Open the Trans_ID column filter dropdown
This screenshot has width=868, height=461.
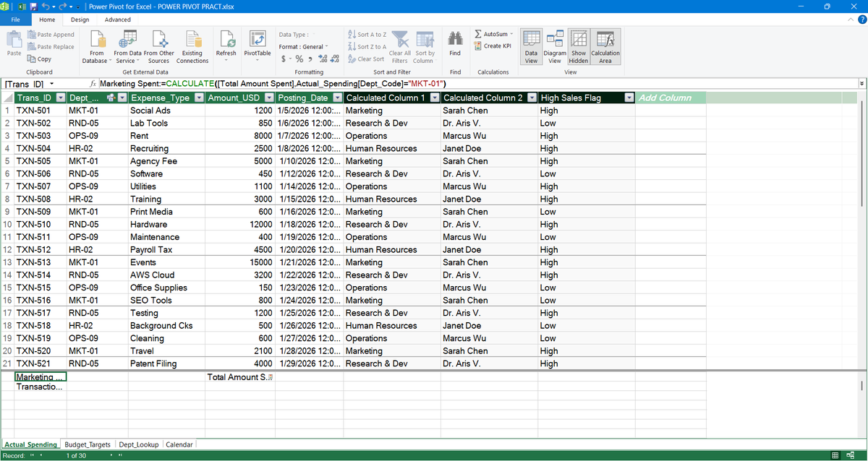(x=61, y=98)
